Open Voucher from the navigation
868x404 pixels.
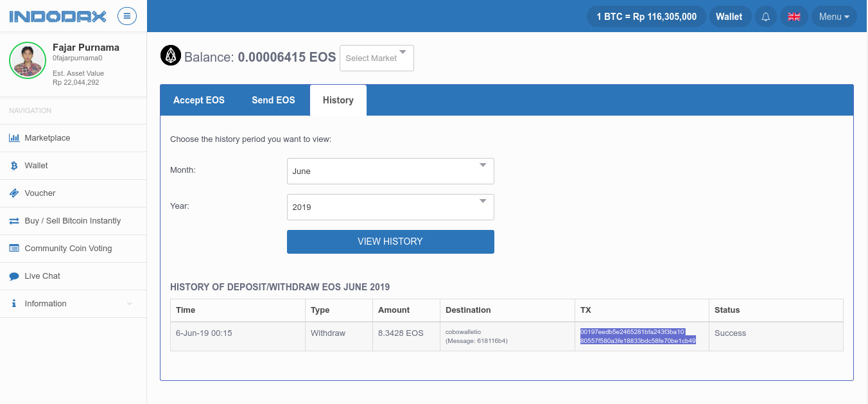point(73,193)
